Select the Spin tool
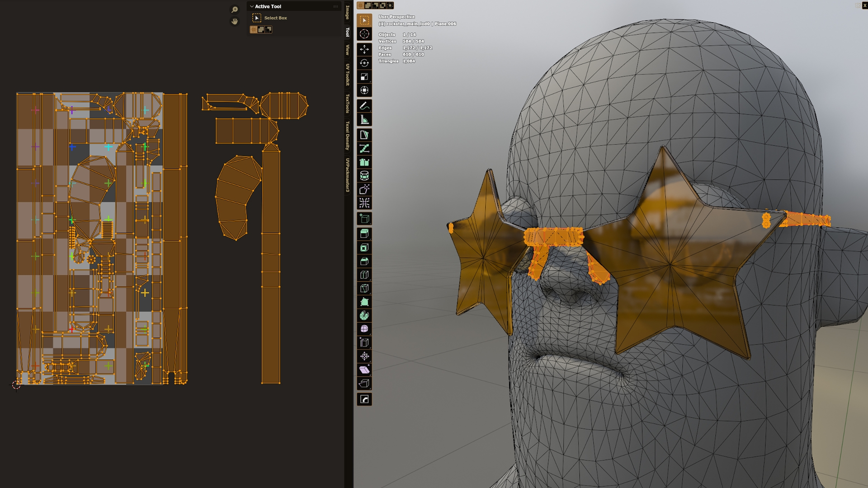 tap(364, 315)
